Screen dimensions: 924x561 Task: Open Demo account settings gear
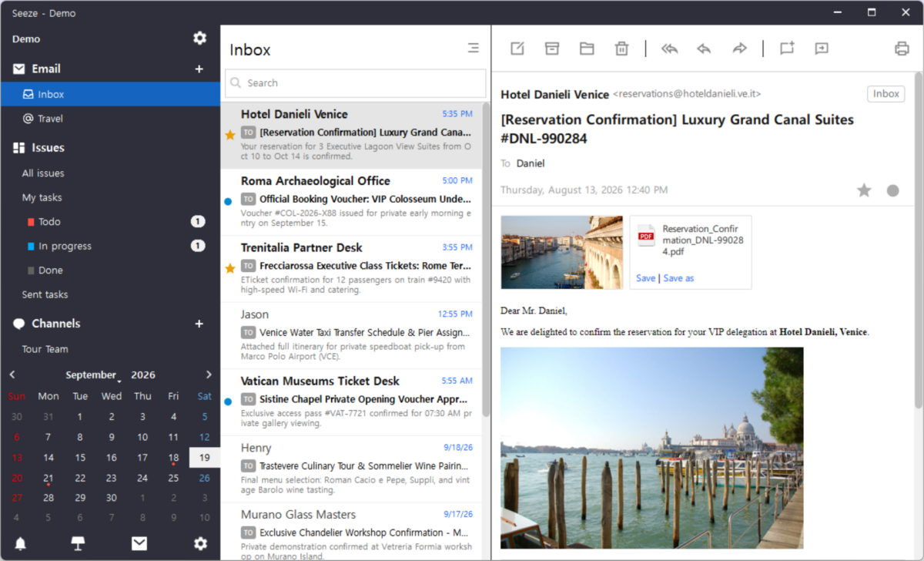point(199,39)
